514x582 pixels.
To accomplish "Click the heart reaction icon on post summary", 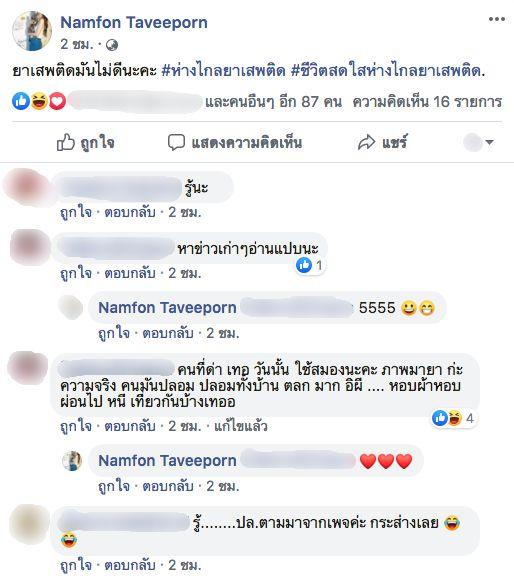I will click(x=57, y=101).
